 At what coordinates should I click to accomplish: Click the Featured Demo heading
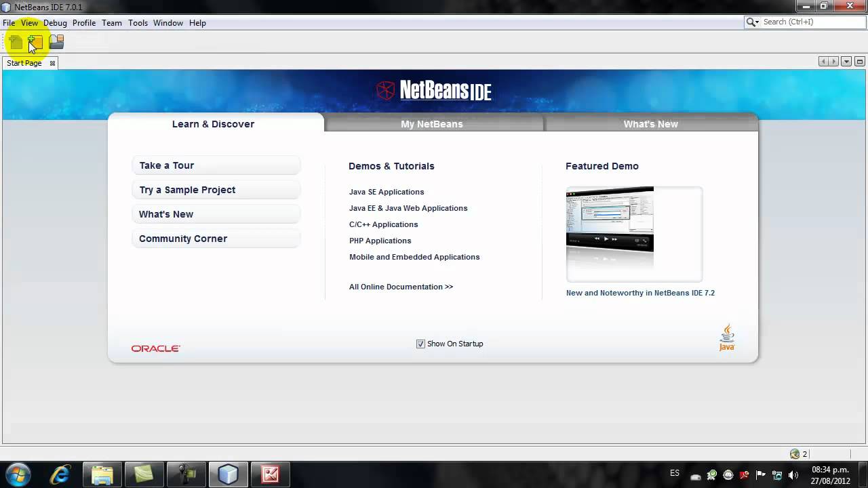point(602,166)
